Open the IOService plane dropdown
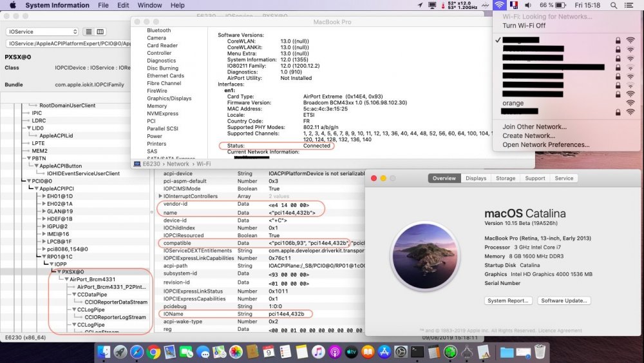The height and width of the screenshot is (363, 644). point(42,32)
